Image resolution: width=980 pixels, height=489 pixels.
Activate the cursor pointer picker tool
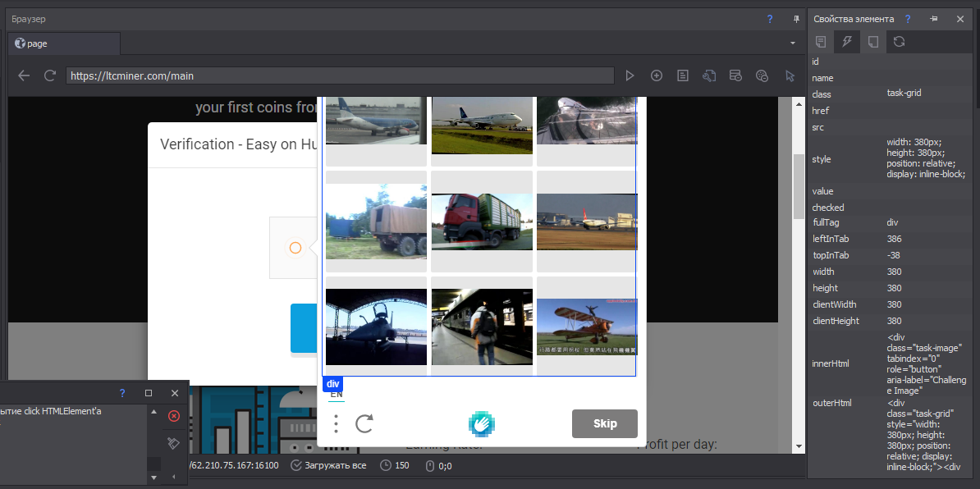[x=790, y=75]
